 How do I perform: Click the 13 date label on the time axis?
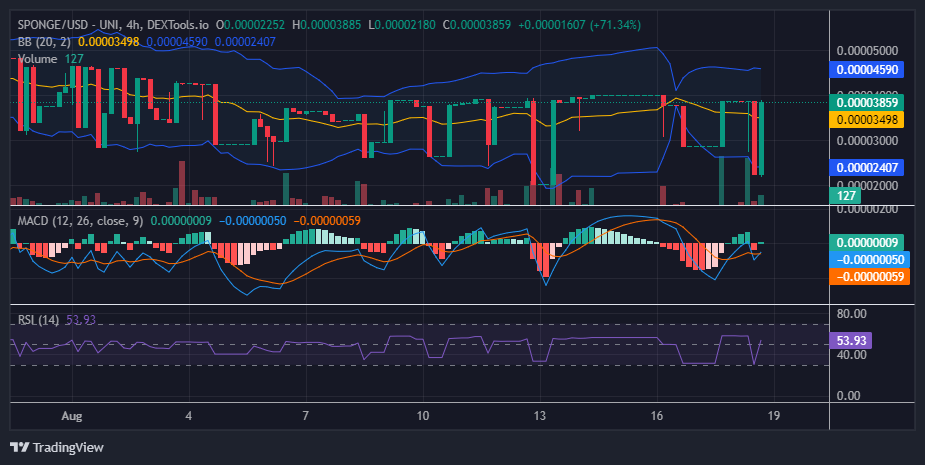click(540, 416)
